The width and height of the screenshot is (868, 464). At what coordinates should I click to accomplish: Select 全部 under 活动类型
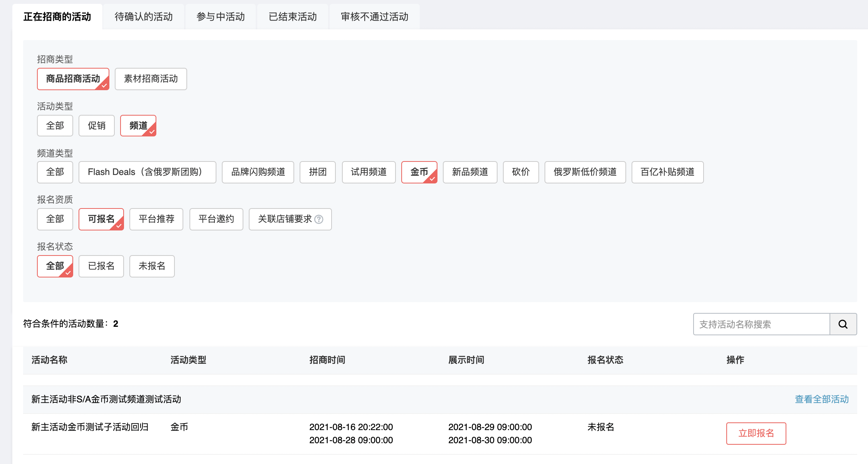[x=55, y=126]
